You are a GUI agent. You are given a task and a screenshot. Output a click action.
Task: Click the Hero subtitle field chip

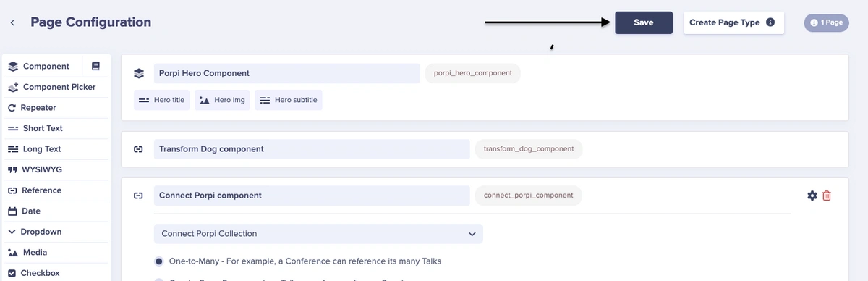coord(288,100)
